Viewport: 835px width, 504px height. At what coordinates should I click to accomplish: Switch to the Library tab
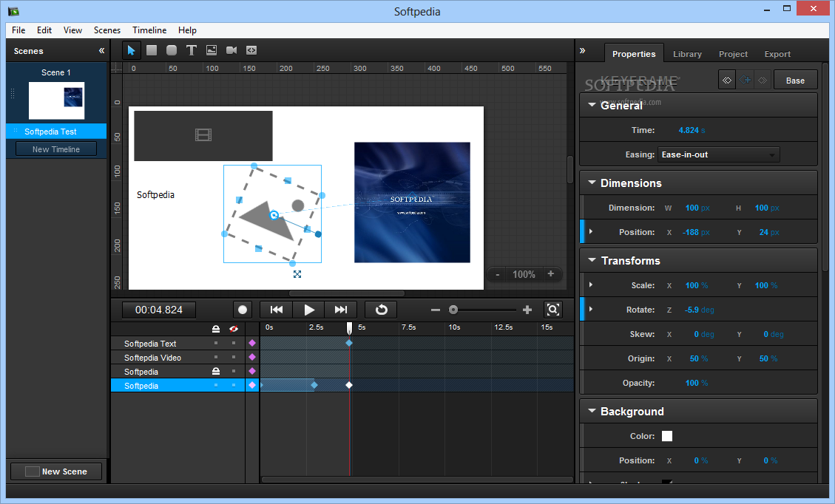point(687,54)
